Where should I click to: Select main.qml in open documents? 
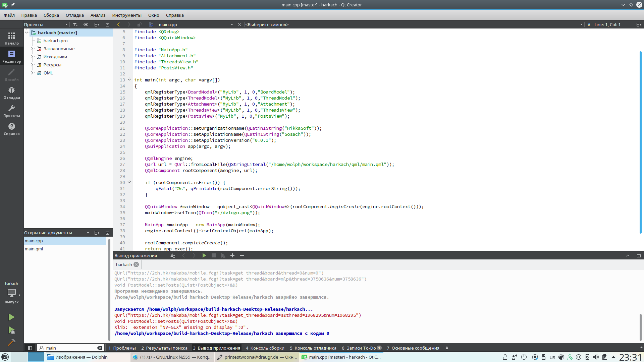tap(34, 249)
